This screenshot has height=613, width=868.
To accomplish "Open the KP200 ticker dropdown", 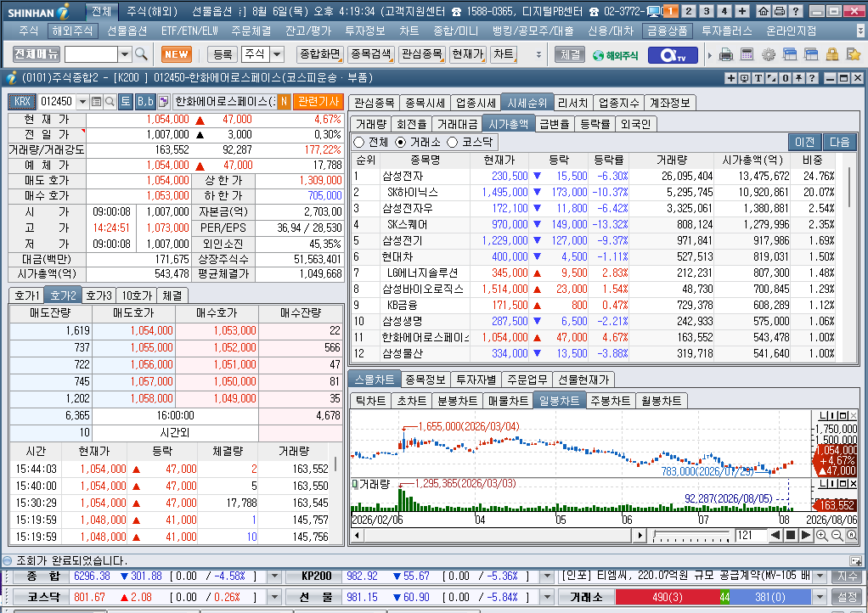I will [547, 576].
